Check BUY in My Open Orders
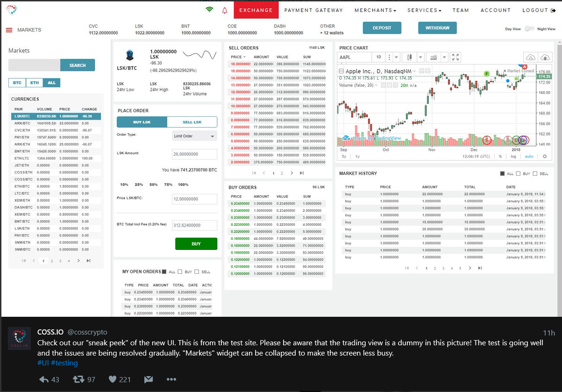 pyautogui.click(x=180, y=271)
